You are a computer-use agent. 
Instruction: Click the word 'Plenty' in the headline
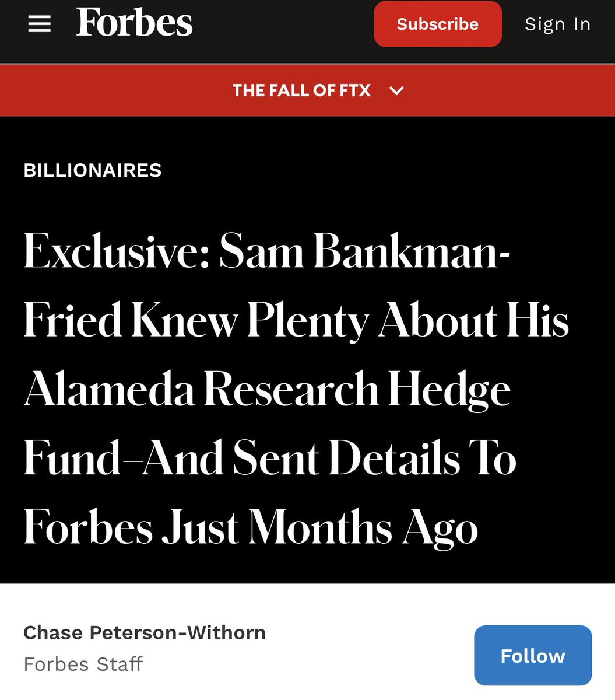pyautogui.click(x=308, y=321)
